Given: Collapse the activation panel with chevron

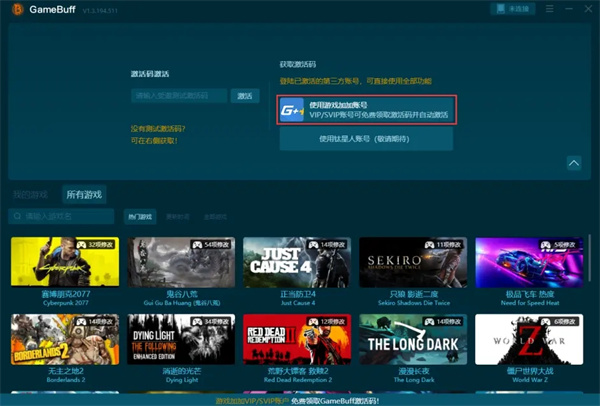Looking at the screenshot, I should pos(574,163).
